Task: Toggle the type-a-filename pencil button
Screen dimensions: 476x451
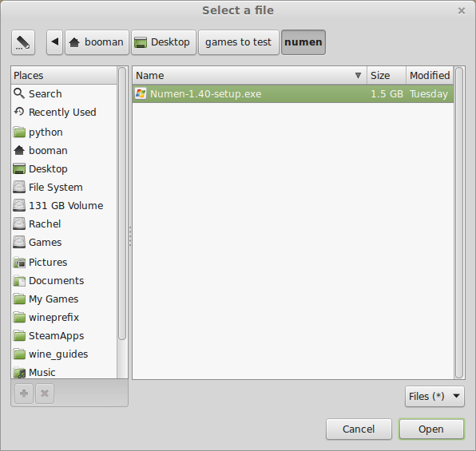Action: tap(23, 42)
